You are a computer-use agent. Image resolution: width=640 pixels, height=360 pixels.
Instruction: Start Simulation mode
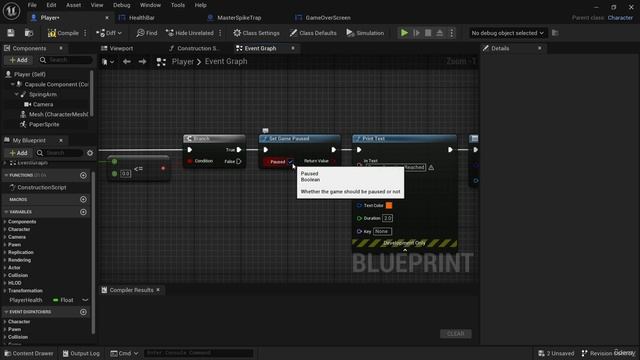tap(365, 33)
